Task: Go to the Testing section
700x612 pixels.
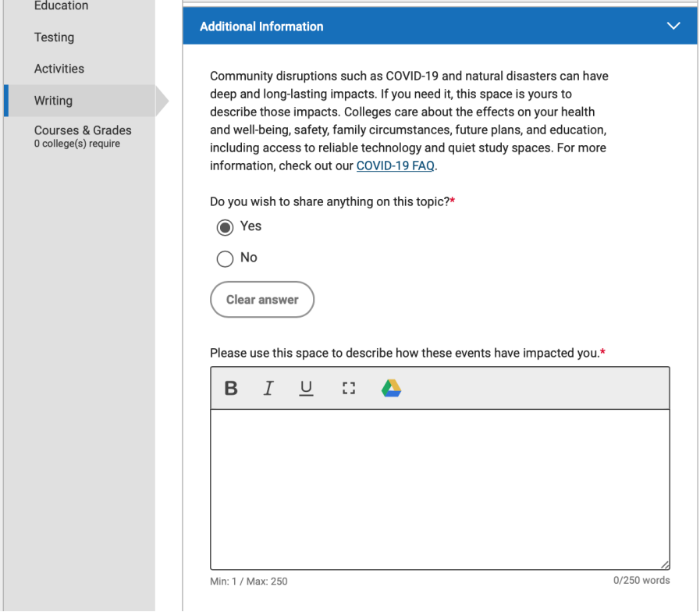Action: 54,37
